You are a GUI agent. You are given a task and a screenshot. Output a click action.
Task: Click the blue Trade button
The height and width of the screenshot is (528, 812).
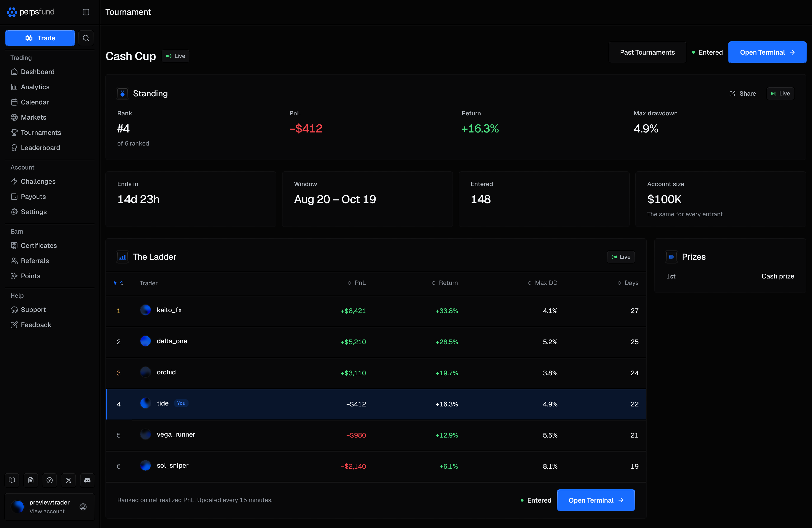(40, 38)
